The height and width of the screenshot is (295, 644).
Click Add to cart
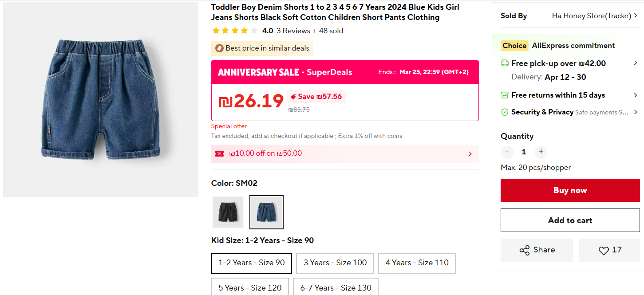(x=570, y=220)
